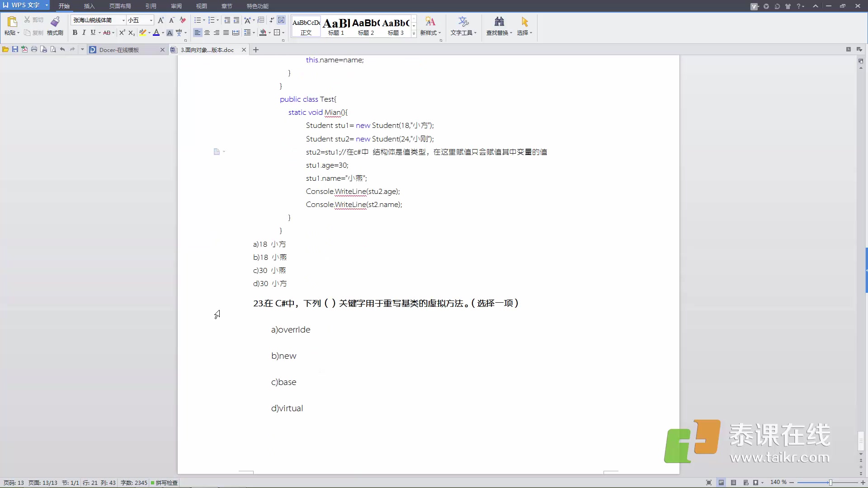Image resolution: width=868 pixels, height=488 pixels.
Task: Open the font name dropdown
Action: [x=123, y=20]
